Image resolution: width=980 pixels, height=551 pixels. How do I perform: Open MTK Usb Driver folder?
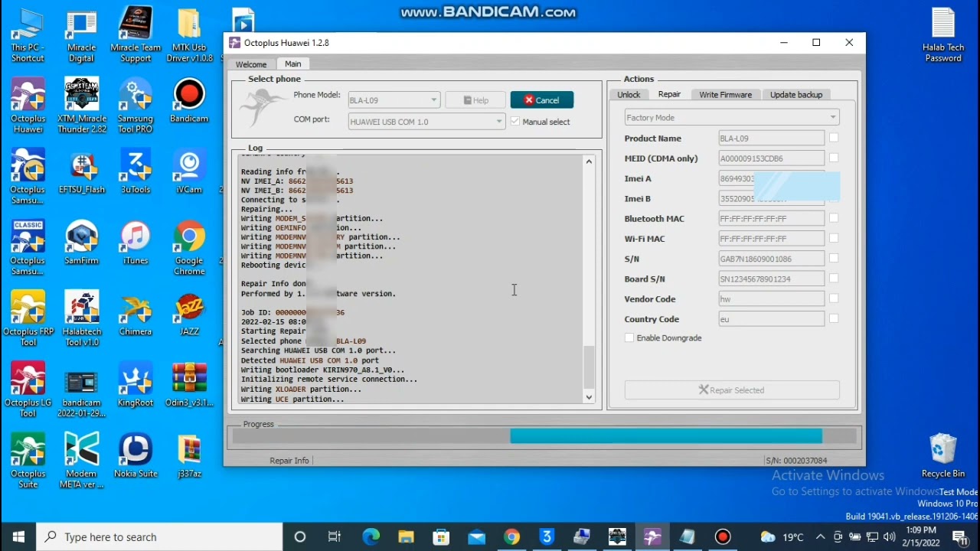click(x=189, y=35)
